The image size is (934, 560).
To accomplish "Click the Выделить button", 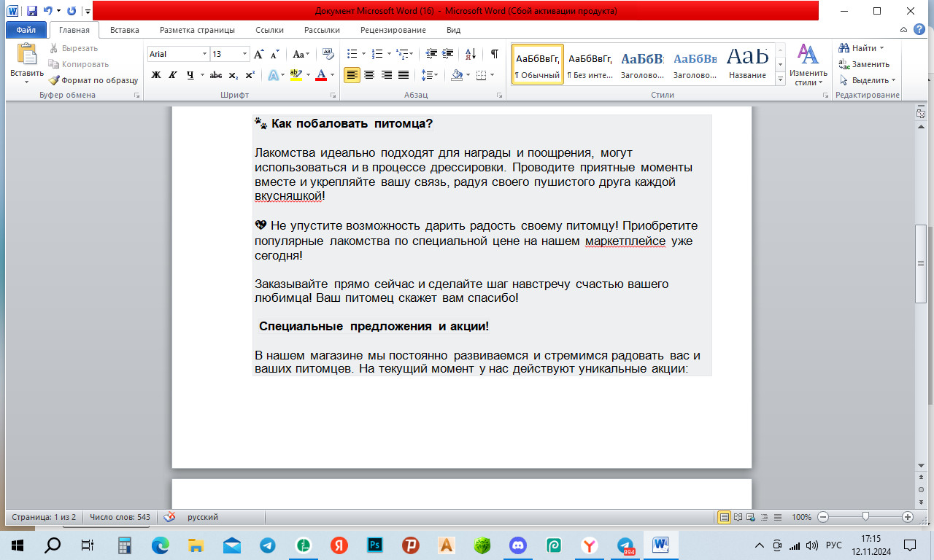I will pos(868,80).
